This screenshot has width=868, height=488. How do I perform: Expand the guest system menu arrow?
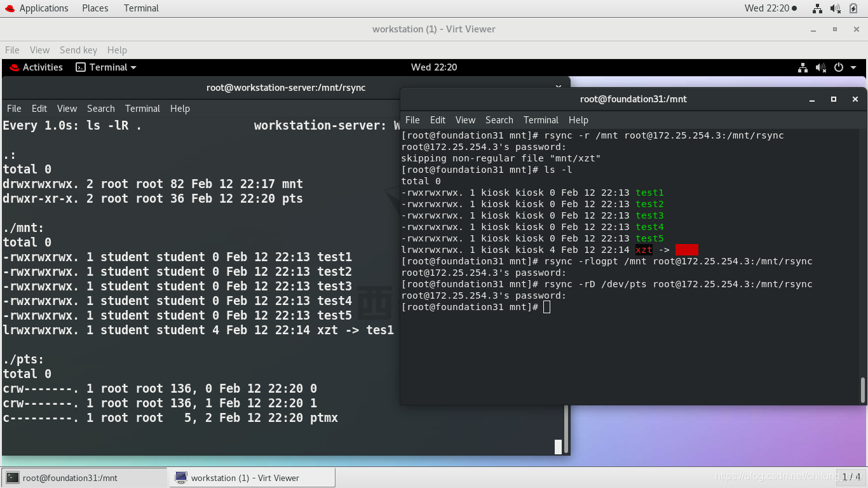[853, 67]
